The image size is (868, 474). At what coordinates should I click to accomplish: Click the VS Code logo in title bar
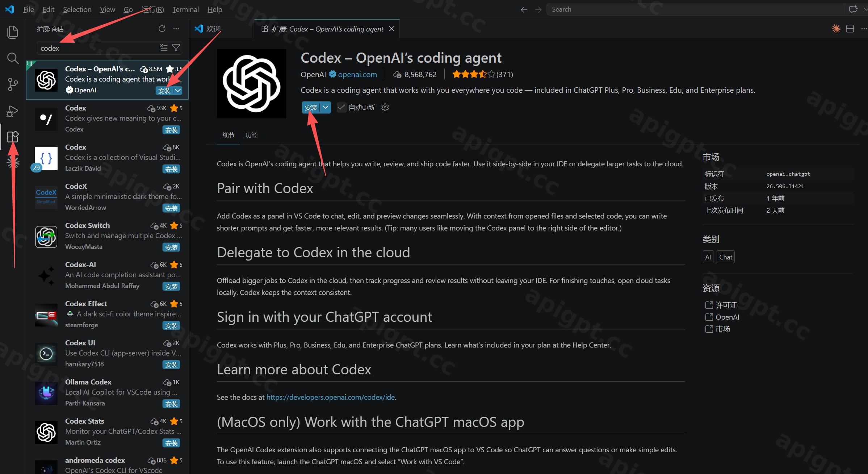point(10,9)
